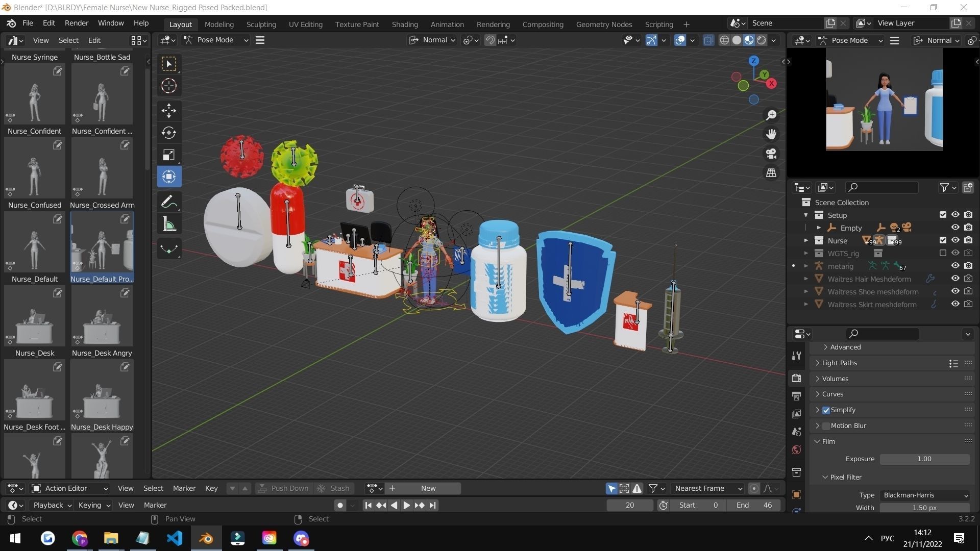The width and height of the screenshot is (980, 551).
Task: Activate the Annotate pencil tool
Action: 169,202
